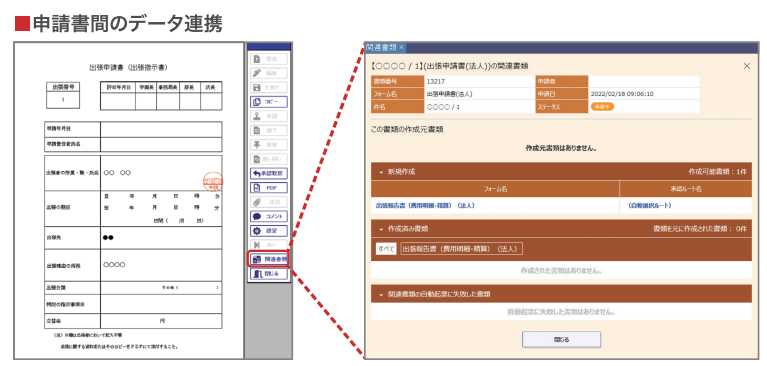Open the 出張報告書（費用明細・精算）（法人） form link
Screen dimensions: 767x366
pos(425,206)
